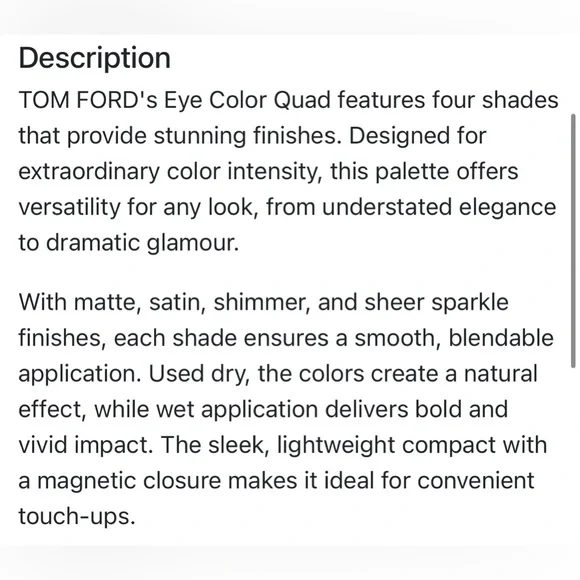Image resolution: width=580 pixels, height=580 pixels.
Task: Click the words "TOM FORD's" in first paragraph
Action: coord(88,100)
